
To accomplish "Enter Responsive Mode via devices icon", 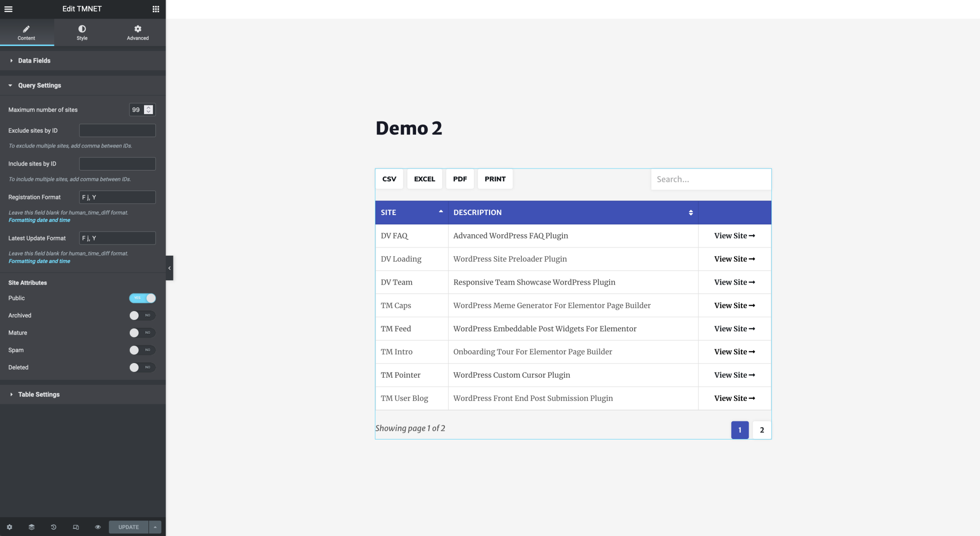I will tap(76, 527).
